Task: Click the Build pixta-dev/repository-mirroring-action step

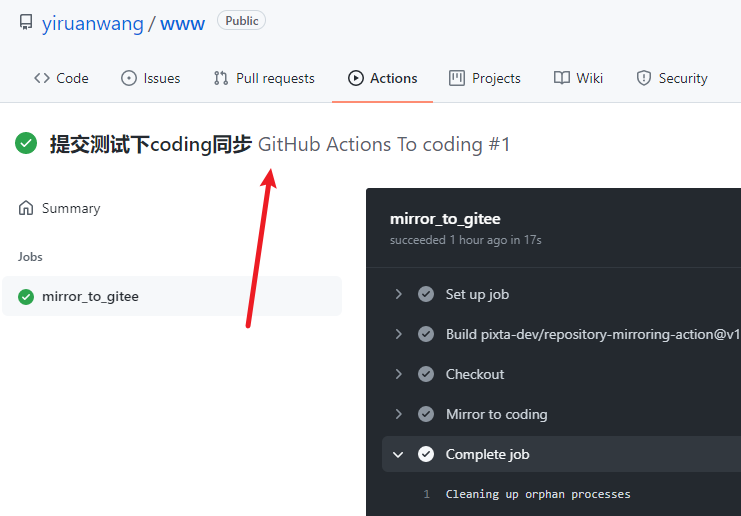Action: (593, 334)
